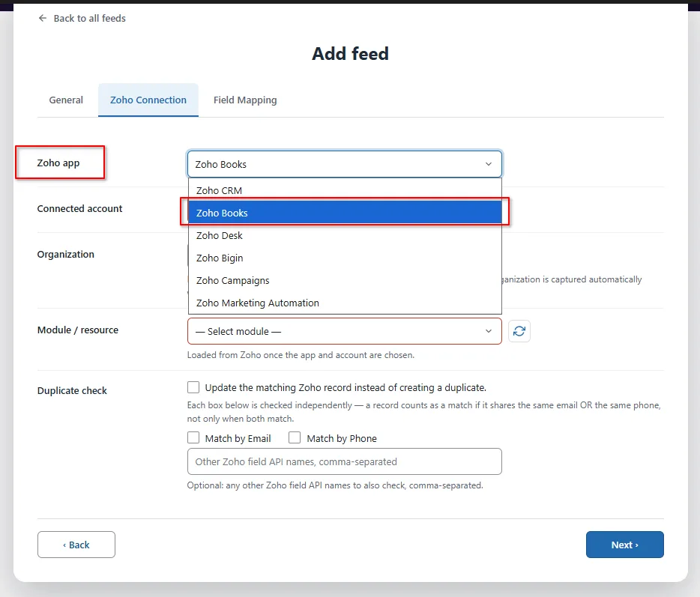This screenshot has width=700, height=597.
Task: Click the Connected account label
Action: click(x=79, y=208)
